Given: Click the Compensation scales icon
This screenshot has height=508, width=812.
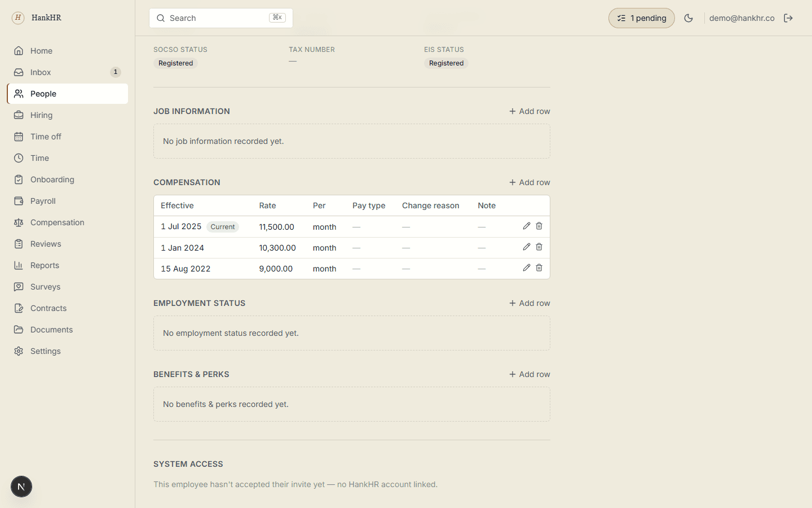Looking at the screenshot, I should [19, 222].
